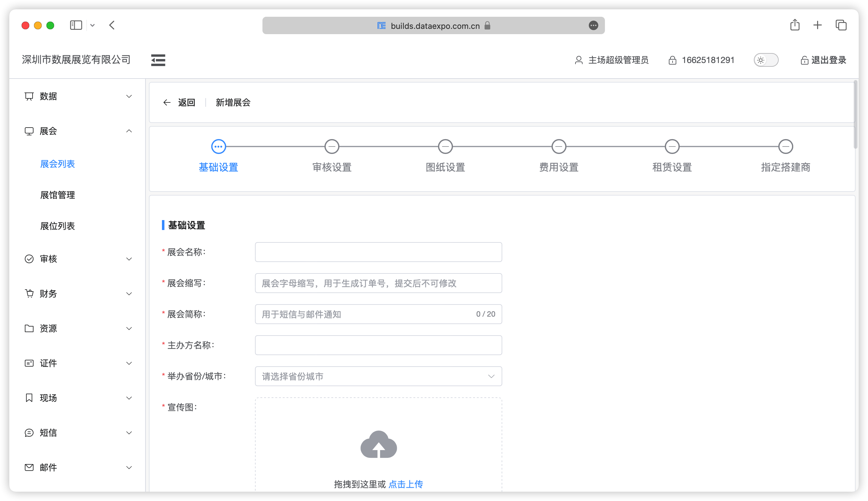Expand the 短信 sidebar menu
The height and width of the screenshot is (501, 868).
(78, 432)
